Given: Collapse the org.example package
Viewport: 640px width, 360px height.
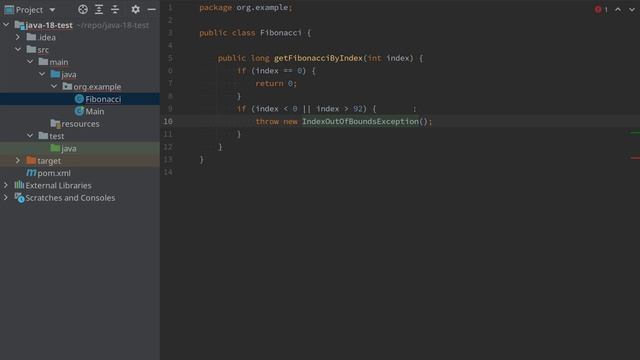Looking at the screenshot, I should 54,87.
